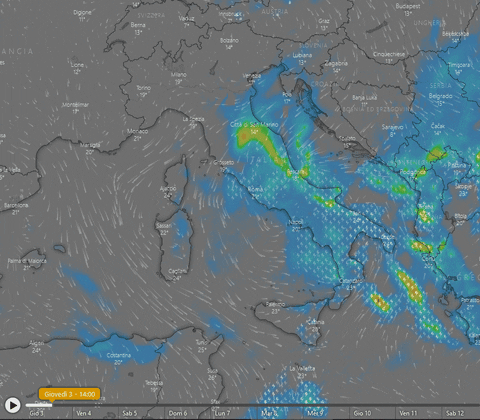
Task: Go to Mar 8 on the timeline
Action: (269, 413)
